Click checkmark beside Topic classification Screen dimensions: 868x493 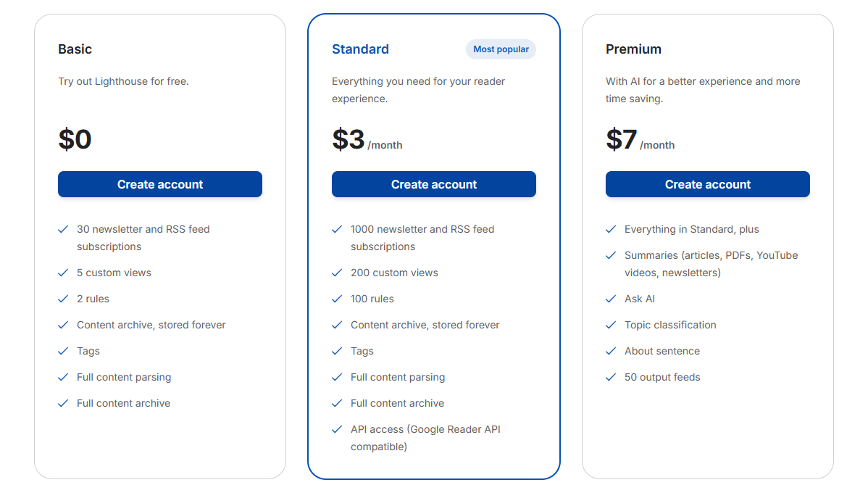(611, 325)
